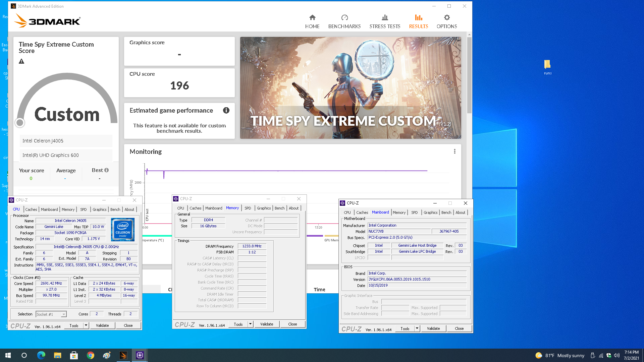Switch to Caches tab in left CPU-Z
The height and width of the screenshot is (362, 644).
pyautogui.click(x=31, y=209)
